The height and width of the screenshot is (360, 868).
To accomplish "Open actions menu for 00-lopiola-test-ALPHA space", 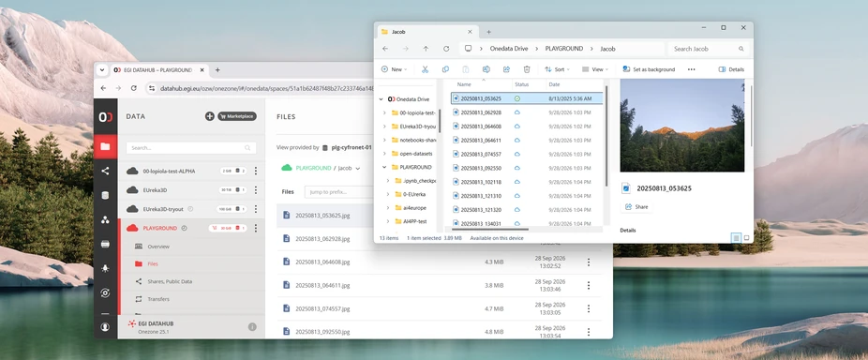I will 255,172.
